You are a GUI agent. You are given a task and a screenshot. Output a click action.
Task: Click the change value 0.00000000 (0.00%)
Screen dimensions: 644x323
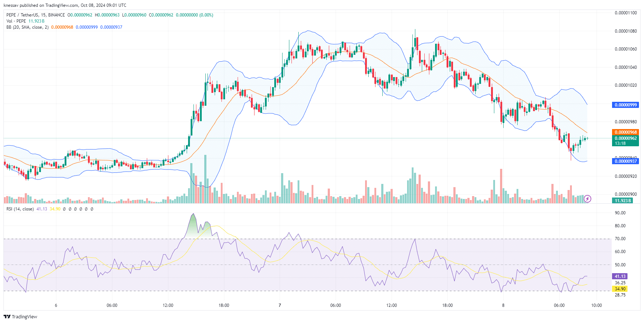[195, 15]
